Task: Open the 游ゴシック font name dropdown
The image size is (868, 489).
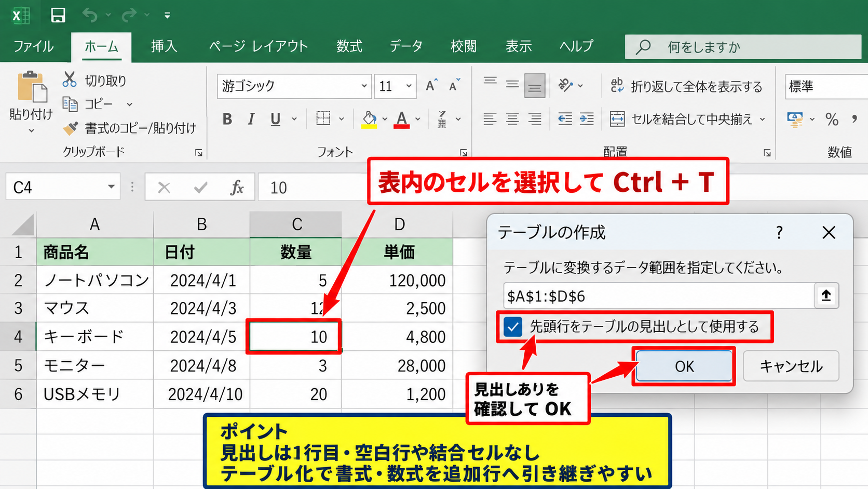Action: coord(364,86)
